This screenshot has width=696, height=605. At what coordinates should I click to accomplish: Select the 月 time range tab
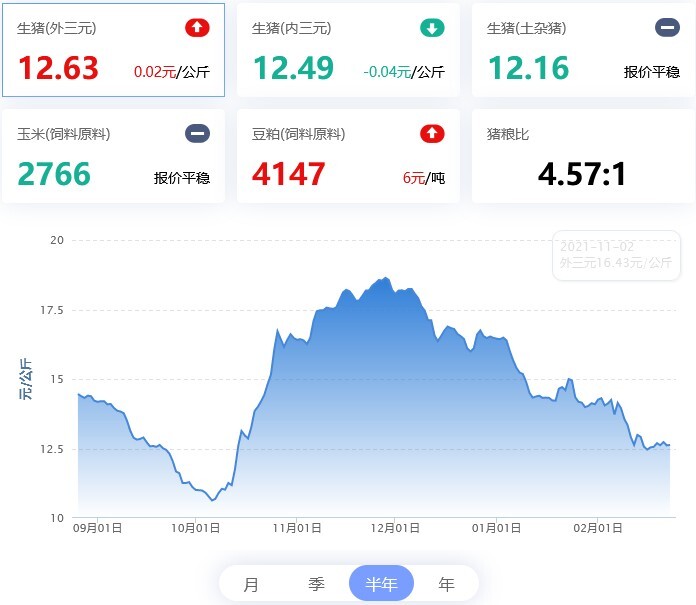251,584
